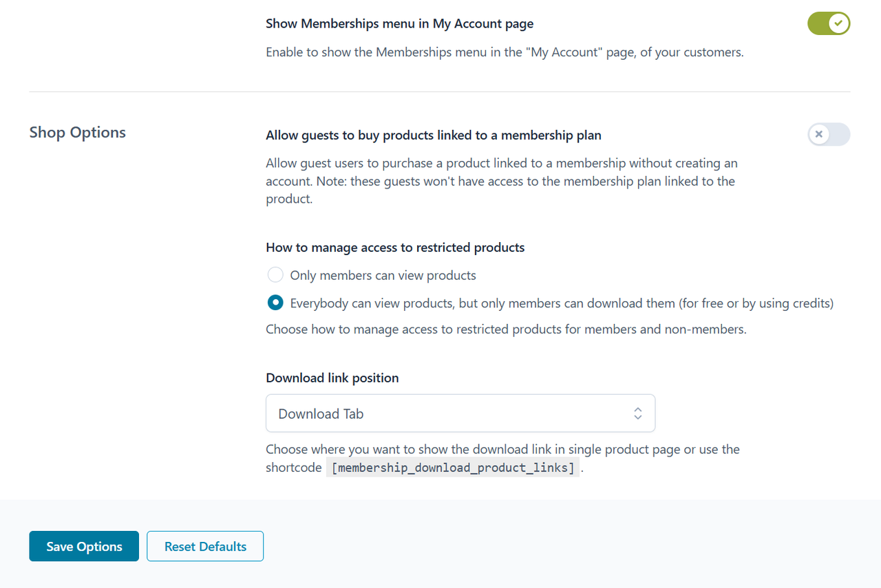Click the Choose how to manage access description
881x588 pixels.
tap(506, 329)
